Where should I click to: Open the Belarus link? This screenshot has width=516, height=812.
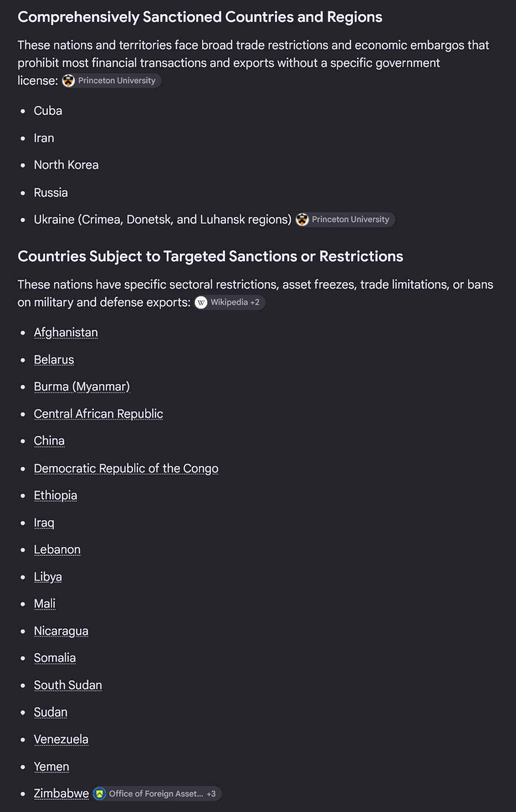tap(54, 360)
